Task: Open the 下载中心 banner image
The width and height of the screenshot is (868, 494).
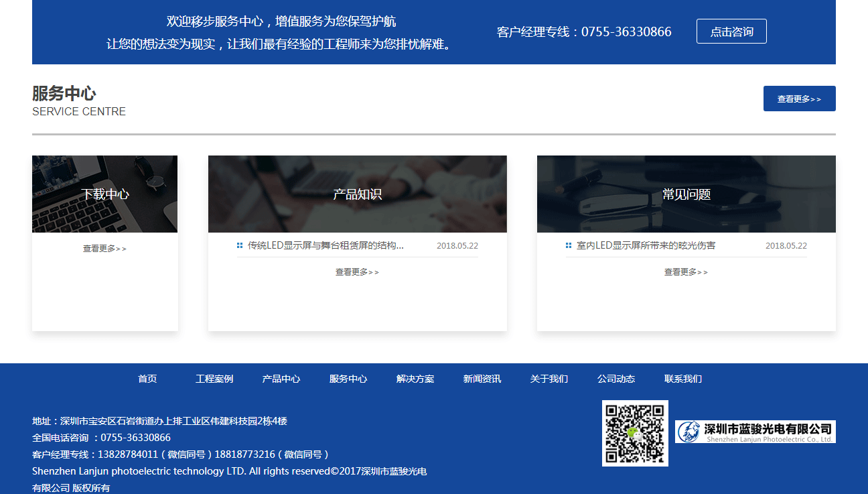Action: [x=105, y=194]
